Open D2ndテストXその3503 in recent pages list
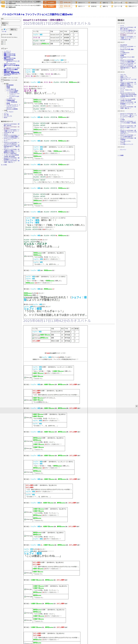This screenshot has width=138, height=644. pos(11,125)
